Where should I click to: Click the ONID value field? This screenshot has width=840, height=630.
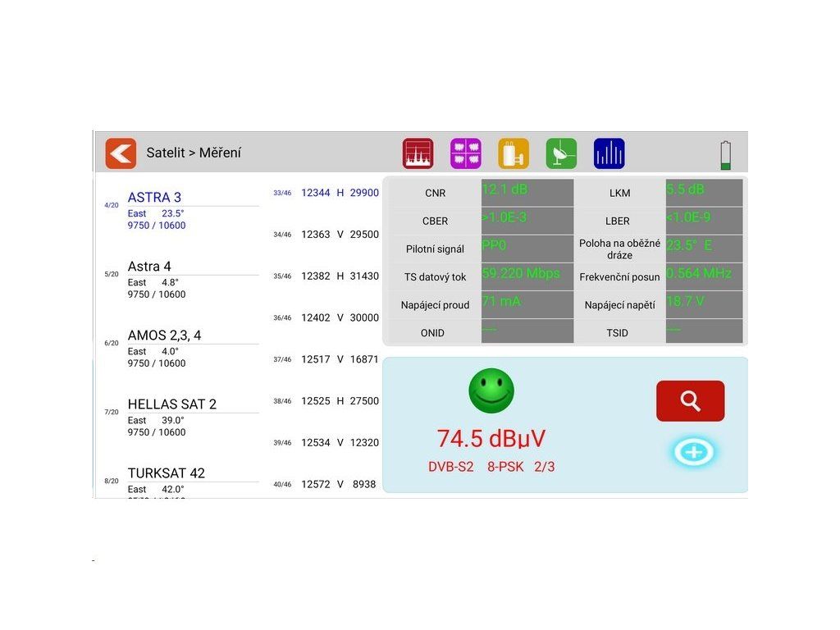coord(527,331)
